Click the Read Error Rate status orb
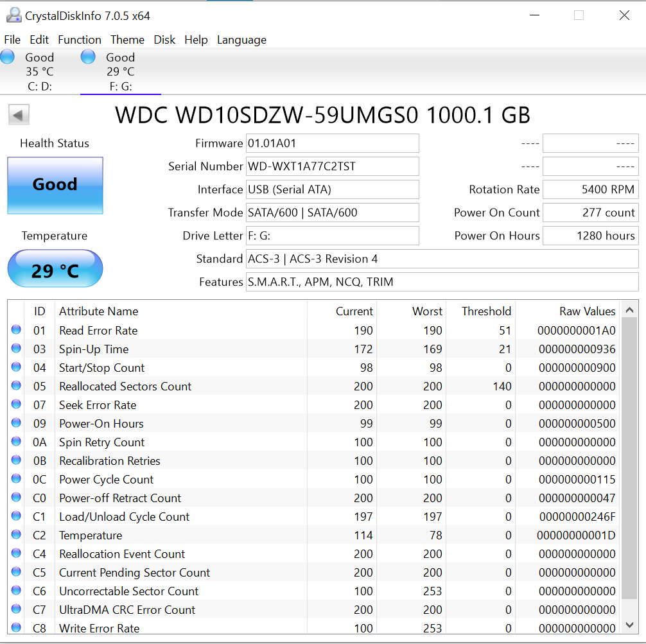The width and height of the screenshot is (646, 644). tap(16, 331)
